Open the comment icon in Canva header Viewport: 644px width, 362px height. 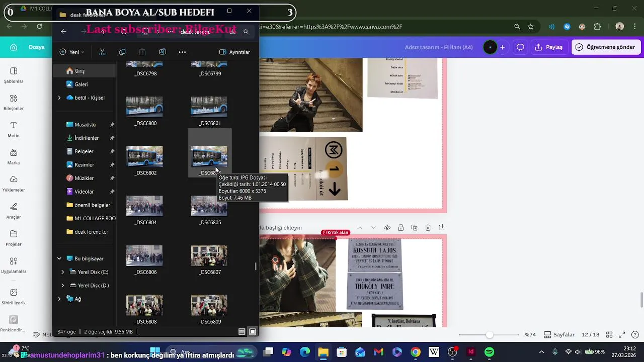520,47
